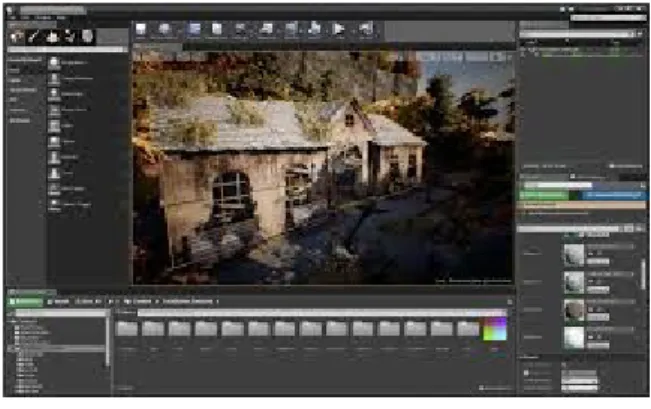
Task: Click the World Outliner search field
Action: click(576, 34)
